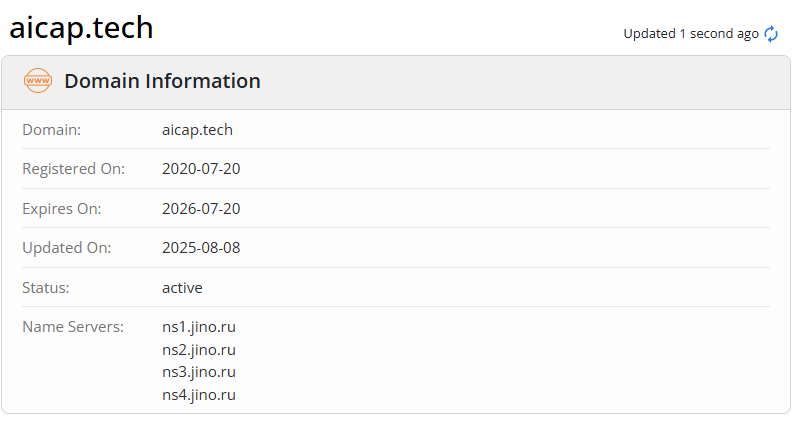Click the 'Registered On:' label
This screenshot has width=796, height=424.
[74, 169]
